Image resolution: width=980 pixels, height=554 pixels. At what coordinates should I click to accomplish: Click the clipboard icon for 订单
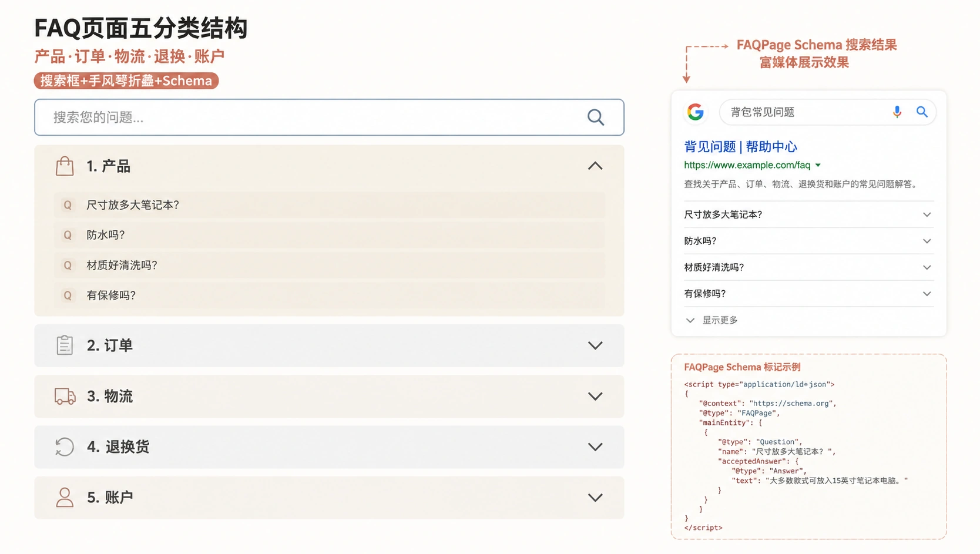click(x=65, y=345)
